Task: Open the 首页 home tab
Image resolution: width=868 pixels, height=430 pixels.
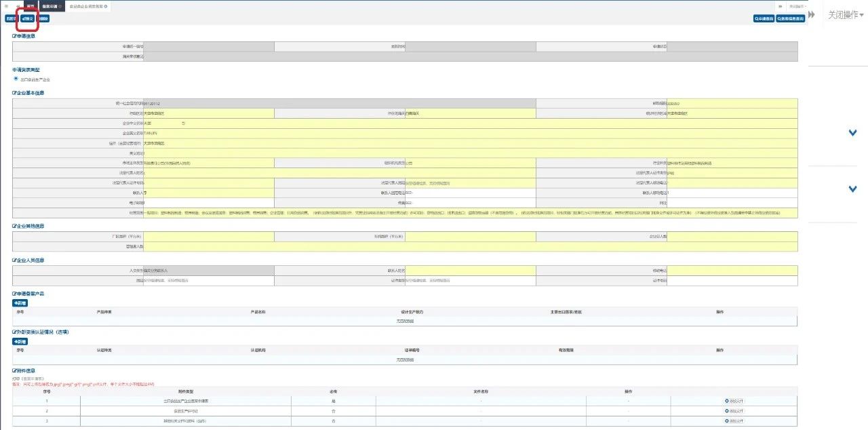Action: coord(30,6)
